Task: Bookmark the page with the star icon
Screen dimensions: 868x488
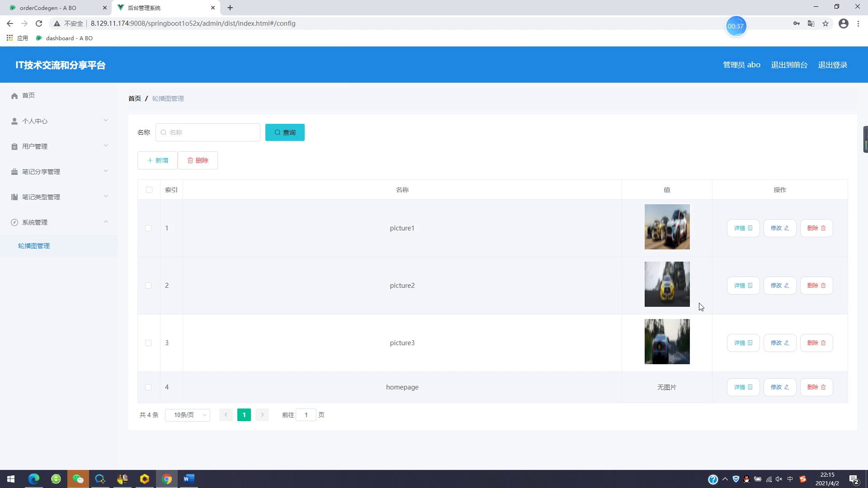Action: [826, 23]
